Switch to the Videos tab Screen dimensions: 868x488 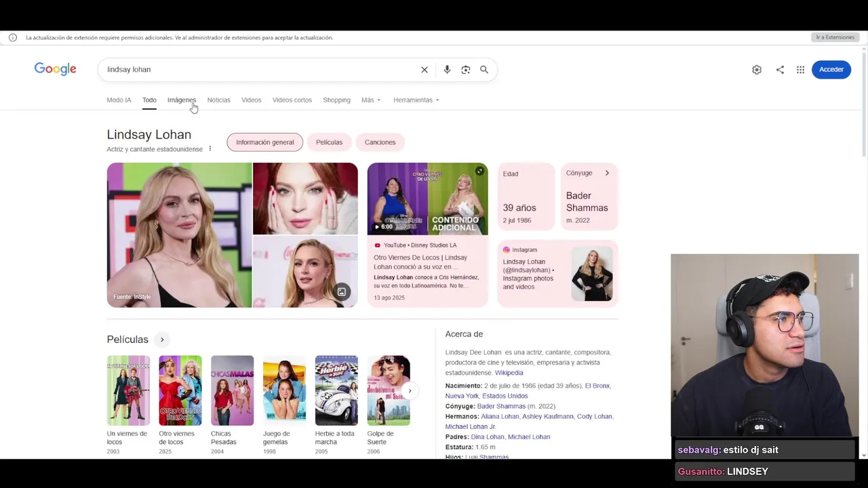(251, 100)
